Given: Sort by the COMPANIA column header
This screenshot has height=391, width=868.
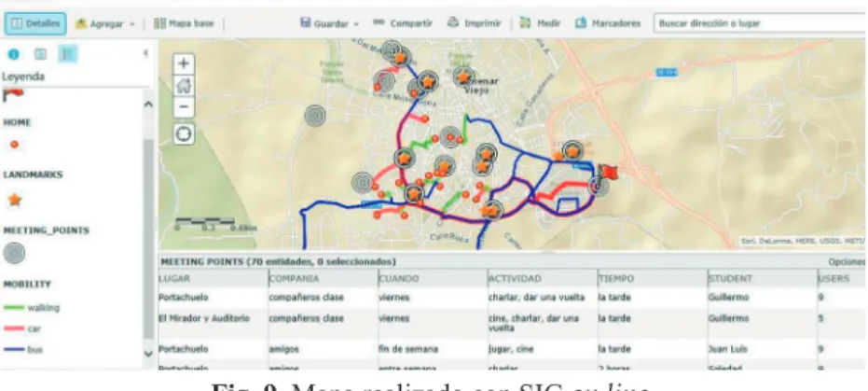Looking at the screenshot, I should 323,279.
